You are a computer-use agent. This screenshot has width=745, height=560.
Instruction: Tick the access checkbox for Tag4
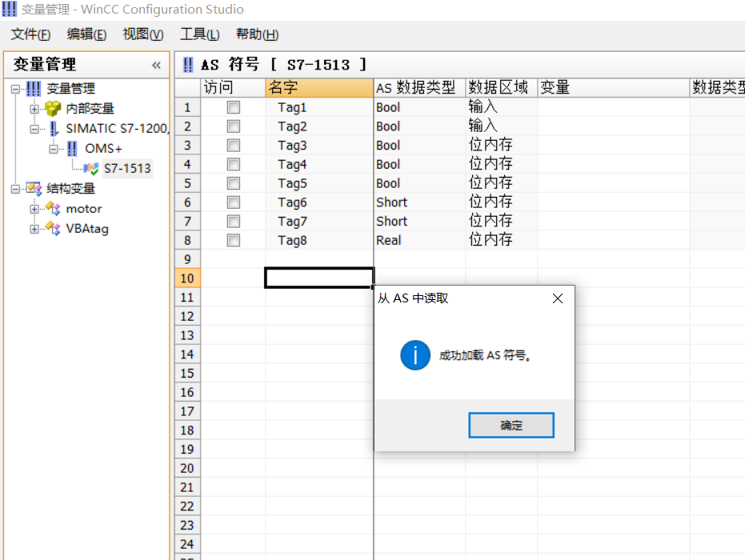tap(233, 165)
